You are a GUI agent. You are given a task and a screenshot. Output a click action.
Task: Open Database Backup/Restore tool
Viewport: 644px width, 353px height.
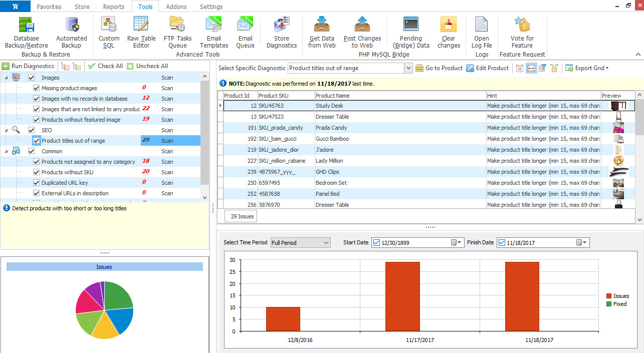coord(26,33)
